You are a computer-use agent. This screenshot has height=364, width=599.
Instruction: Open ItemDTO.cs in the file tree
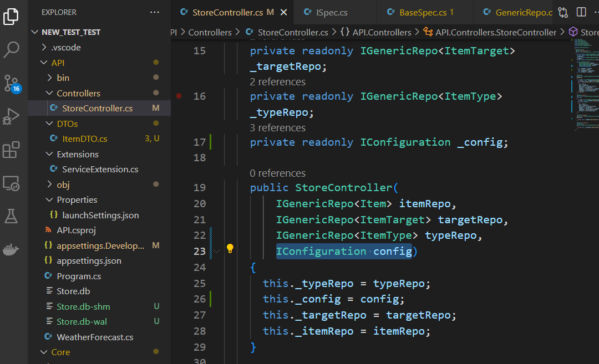[99, 139]
